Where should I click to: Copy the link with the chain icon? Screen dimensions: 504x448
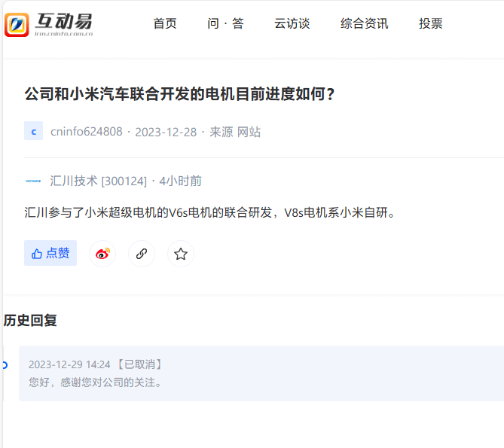[142, 254]
